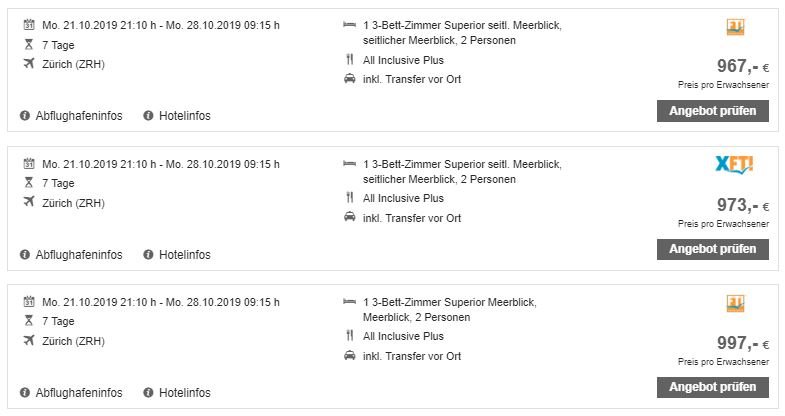This screenshot has height=416, width=785.
Task: Click the XFTI logo in the 973 € offer
Action: [x=734, y=166]
